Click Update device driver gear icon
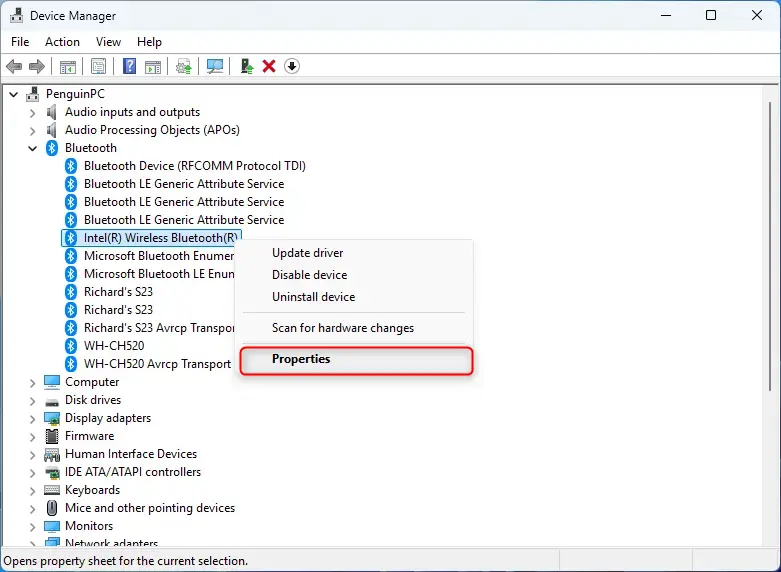Screen dimensions: 781x572 184,66
